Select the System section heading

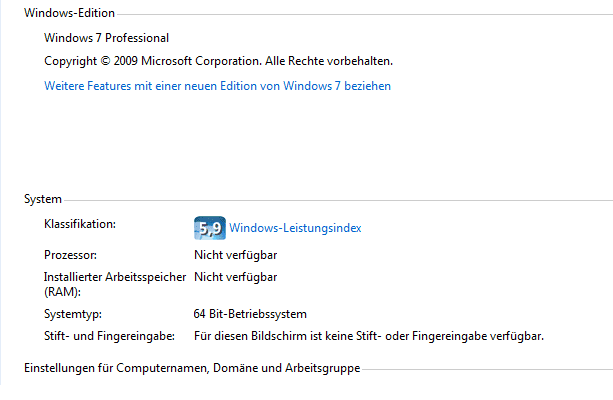[x=43, y=199]
